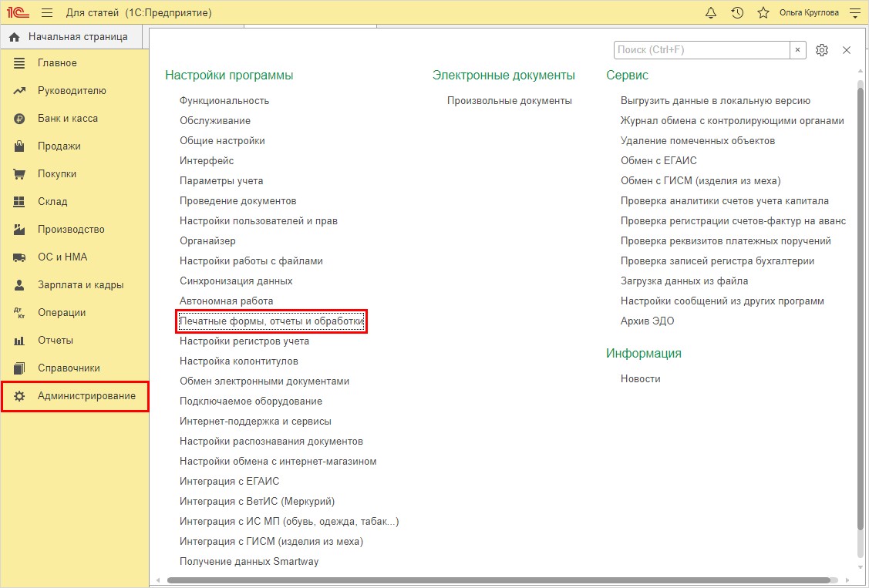
Task: Open the Склад section
Action: pos(52,202)
